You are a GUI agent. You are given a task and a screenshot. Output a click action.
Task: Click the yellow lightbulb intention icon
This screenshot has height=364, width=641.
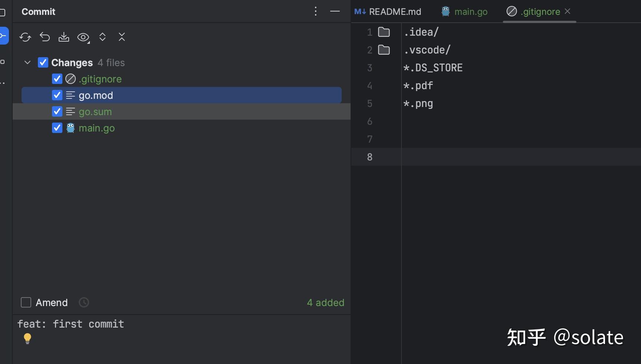27,338
